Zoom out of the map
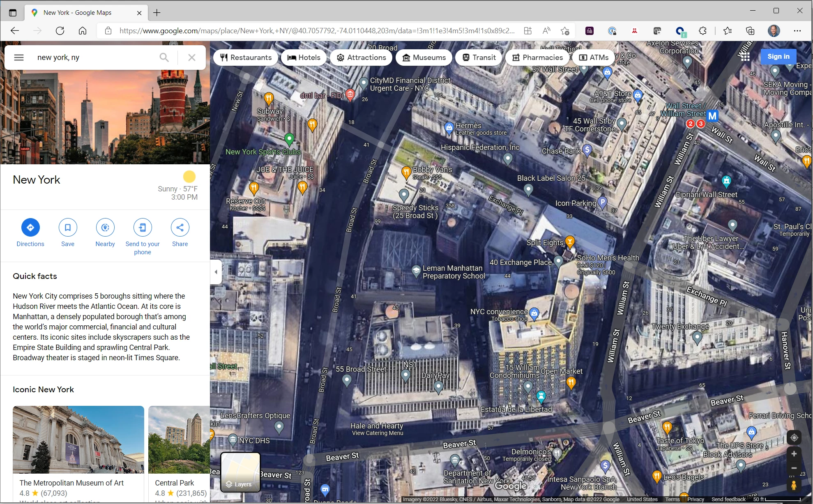 [794, 468]
